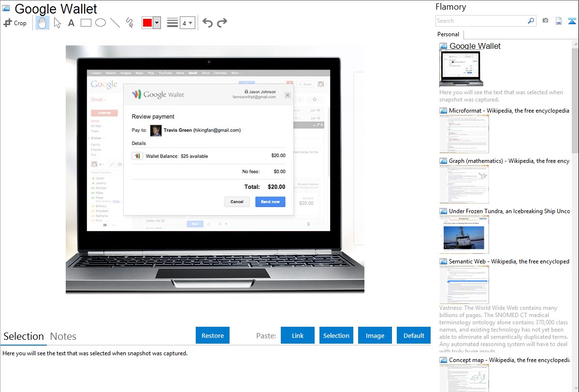Click the selection text area below tabs

point(216,369)
